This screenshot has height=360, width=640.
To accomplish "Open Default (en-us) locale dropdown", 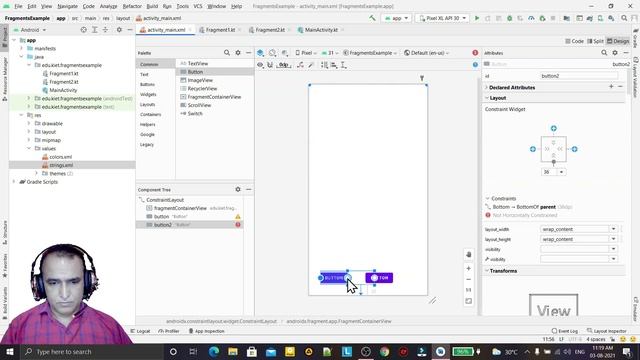I will [x=427, y=53].
